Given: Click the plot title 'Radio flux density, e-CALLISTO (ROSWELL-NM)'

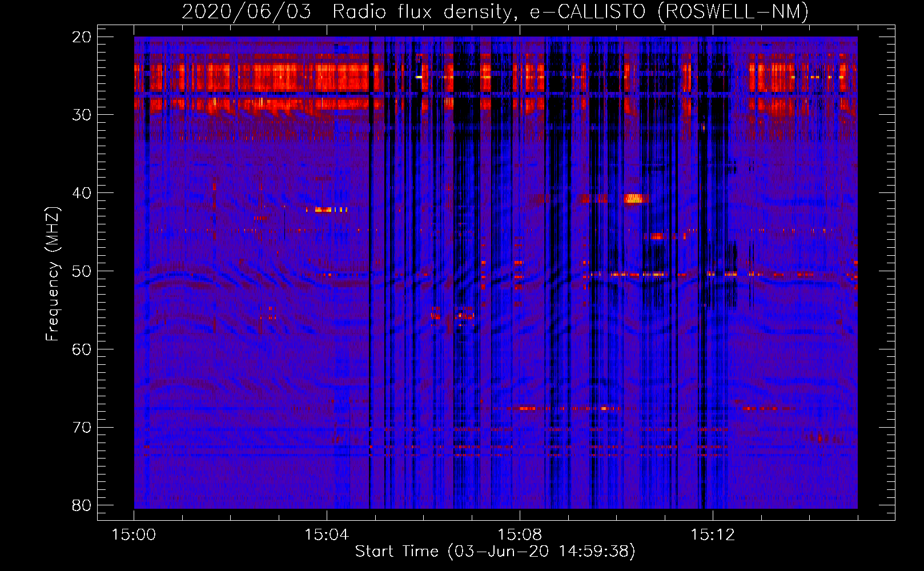Looking at the screenshot, I should pyautogui.click(x=571, y=11).
